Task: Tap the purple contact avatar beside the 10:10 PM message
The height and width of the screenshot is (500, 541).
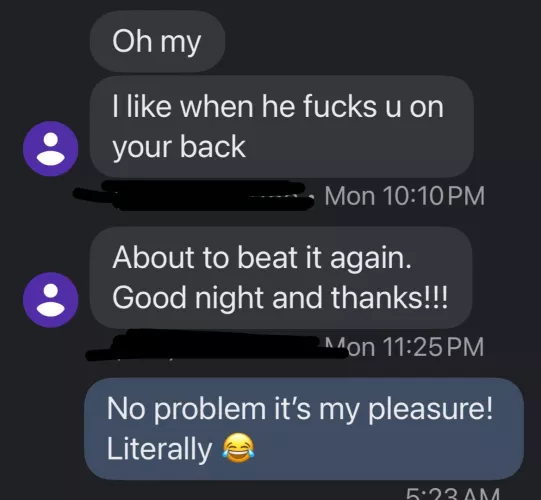Action: pos(50,149)
